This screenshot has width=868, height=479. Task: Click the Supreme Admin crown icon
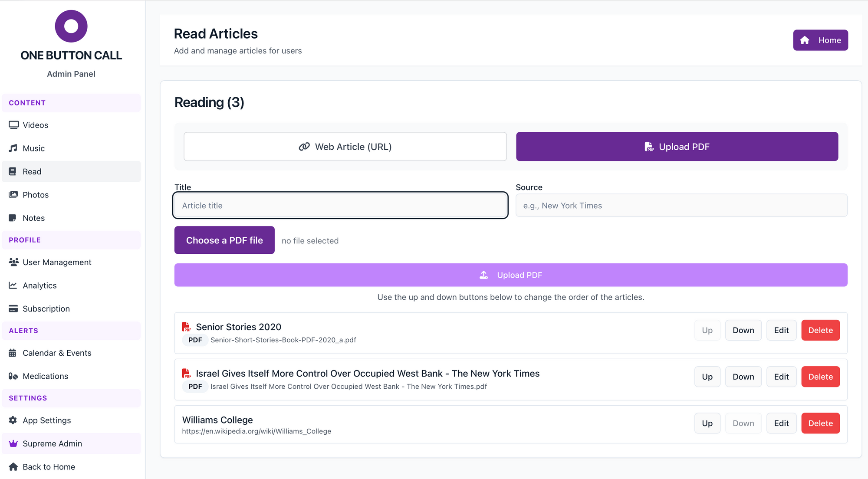(x=13, y=443)
